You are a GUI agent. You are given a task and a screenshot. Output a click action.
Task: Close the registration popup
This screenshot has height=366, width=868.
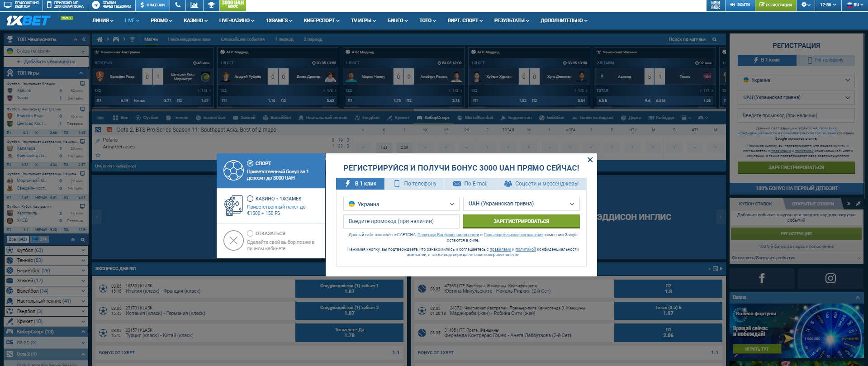point(590,160)
